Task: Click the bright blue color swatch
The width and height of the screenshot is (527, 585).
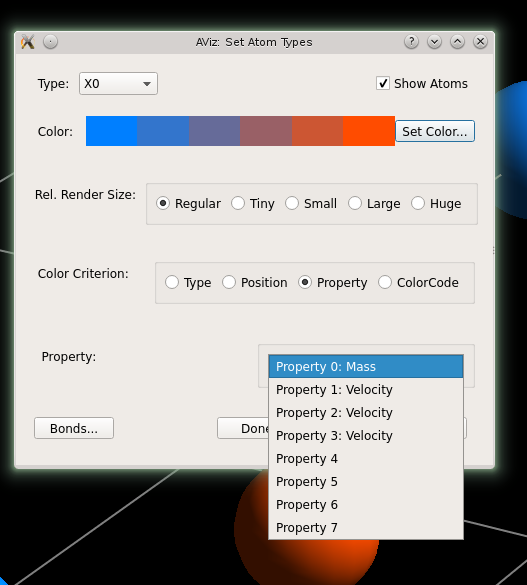Action: click(112, 131)
